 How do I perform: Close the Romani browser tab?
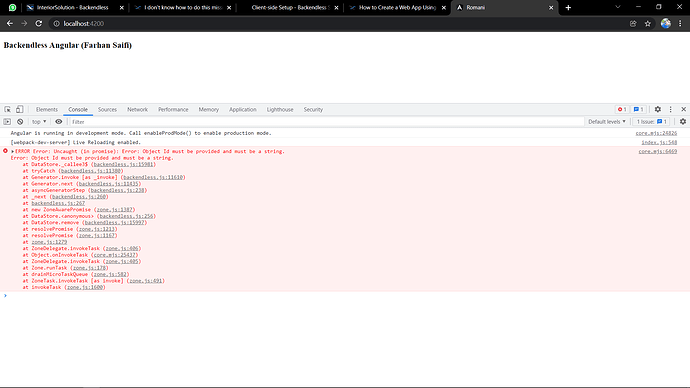(551, 7)
